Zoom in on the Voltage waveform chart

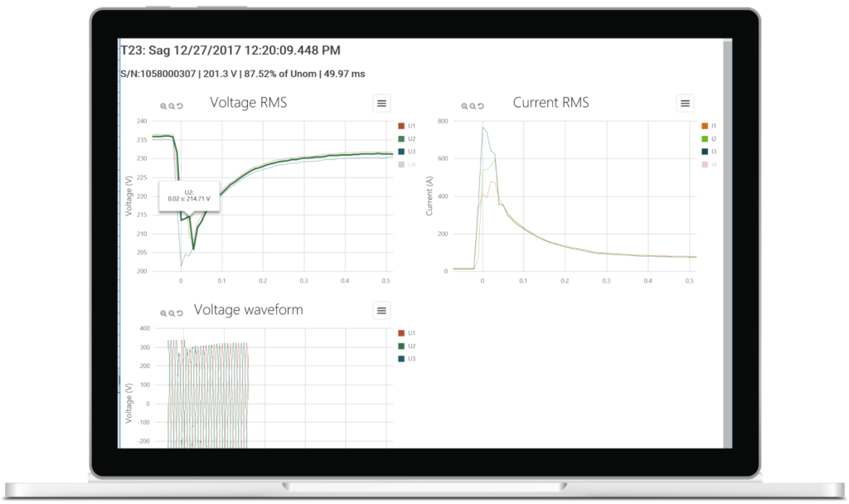[163, 313]
